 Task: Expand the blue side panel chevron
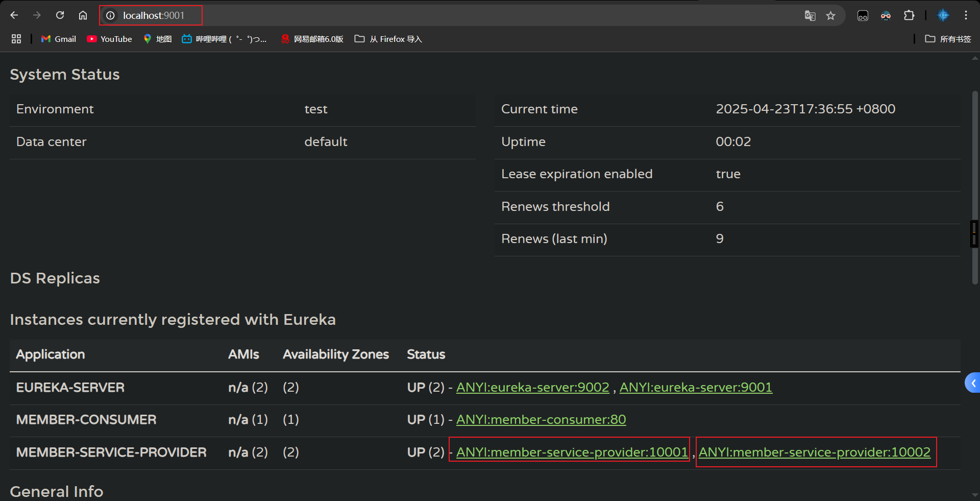pyautogui.click(x=973, y=383)
